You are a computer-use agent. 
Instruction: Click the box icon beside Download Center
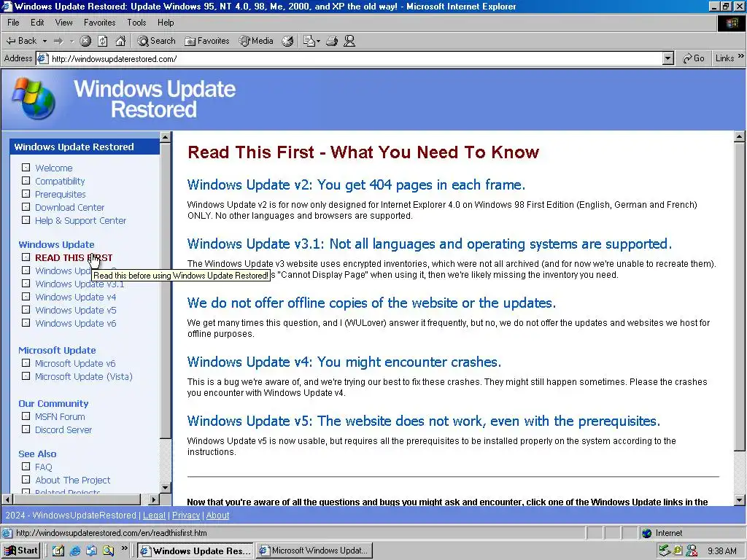[x=26, y=207]
